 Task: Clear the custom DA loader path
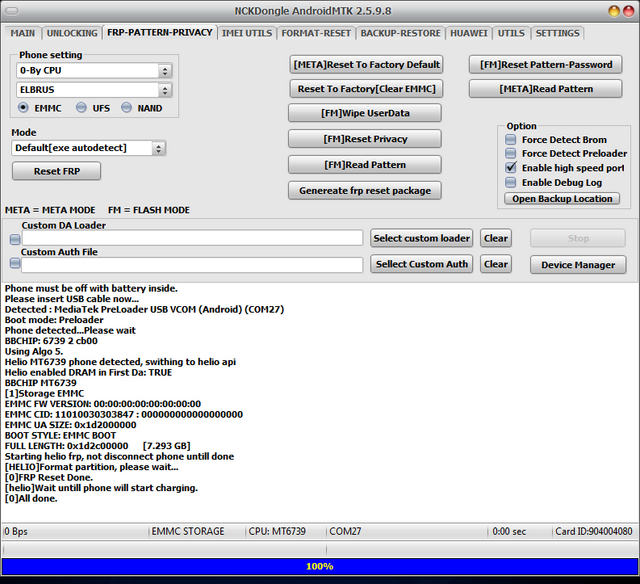tap(496, 238)
